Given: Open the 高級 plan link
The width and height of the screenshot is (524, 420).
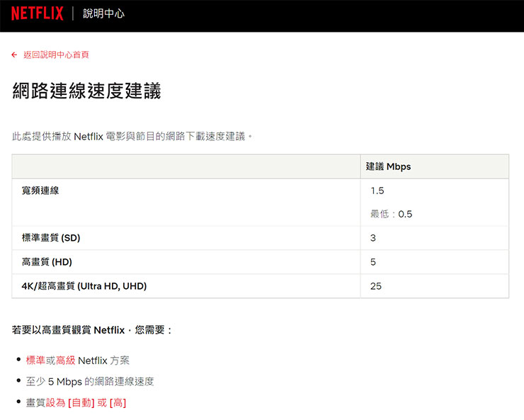Looking at the screenshot, I should (65, 361).
